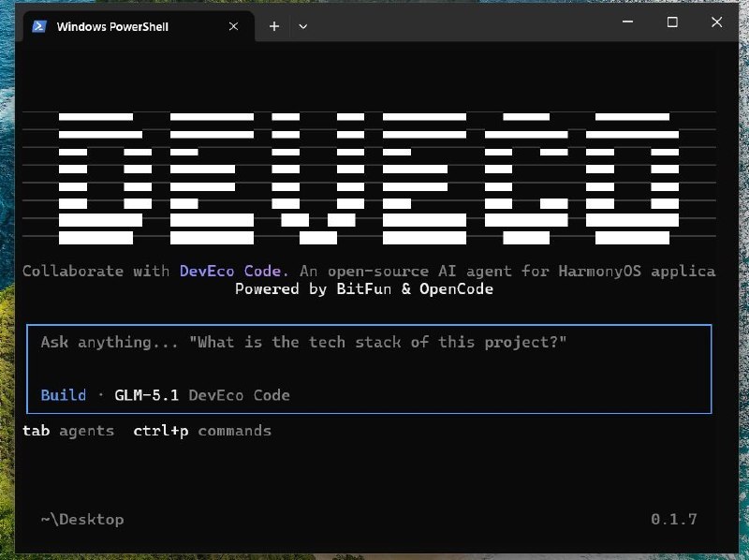
Task: Click the empty title bar area
Action: point(459,24)
